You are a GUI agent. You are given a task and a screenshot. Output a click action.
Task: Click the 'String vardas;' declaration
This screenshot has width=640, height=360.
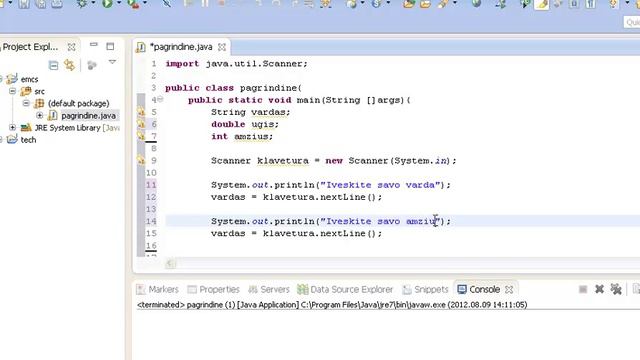[251, 112]
